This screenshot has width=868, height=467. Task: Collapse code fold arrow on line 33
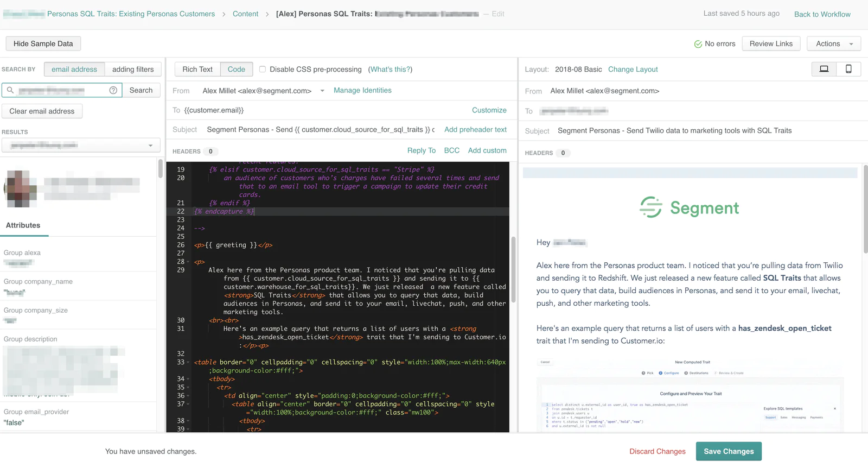188,362
